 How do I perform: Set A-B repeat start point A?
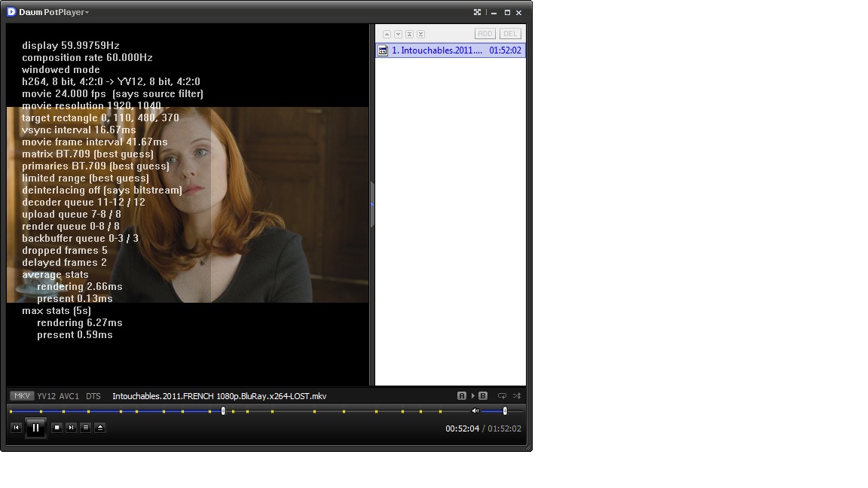click(x=462, y=395)
